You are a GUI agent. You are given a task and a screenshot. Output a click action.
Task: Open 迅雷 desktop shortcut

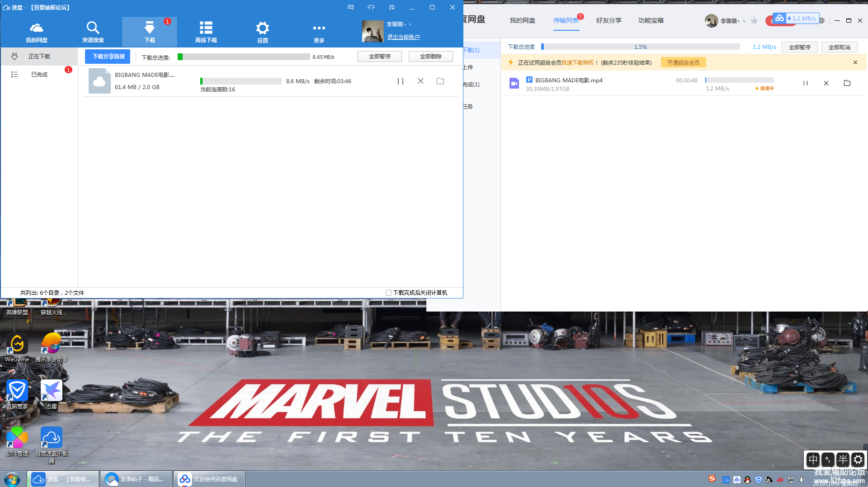point(52,395)
